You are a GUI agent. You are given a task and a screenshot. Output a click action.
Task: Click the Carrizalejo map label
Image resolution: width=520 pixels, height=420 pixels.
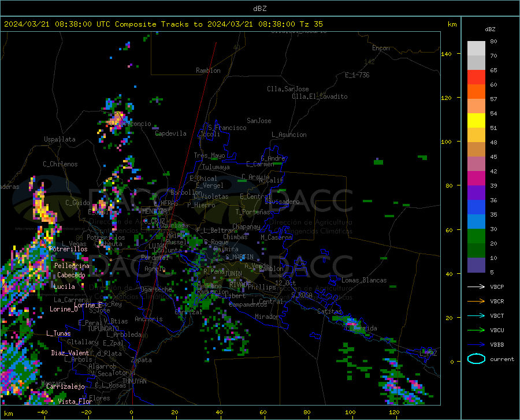(x=65, y=386)
